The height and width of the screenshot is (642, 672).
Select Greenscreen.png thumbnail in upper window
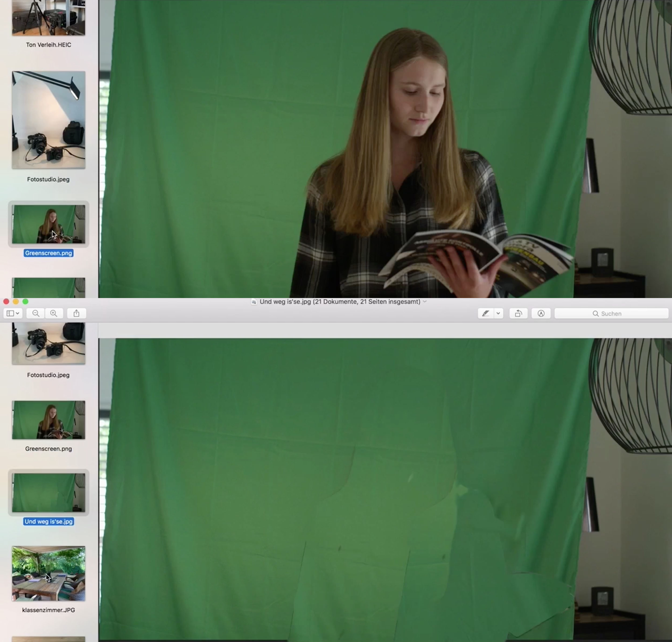[x=49, y=224]
